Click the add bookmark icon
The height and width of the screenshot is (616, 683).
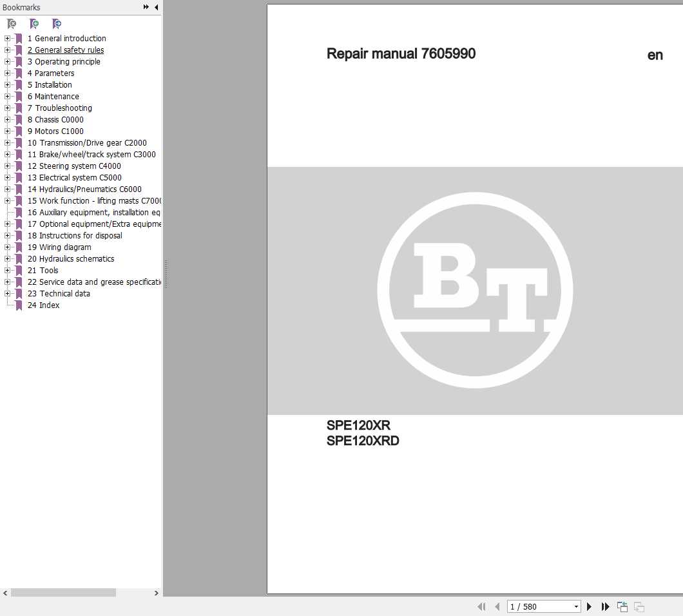coord(34,24)
